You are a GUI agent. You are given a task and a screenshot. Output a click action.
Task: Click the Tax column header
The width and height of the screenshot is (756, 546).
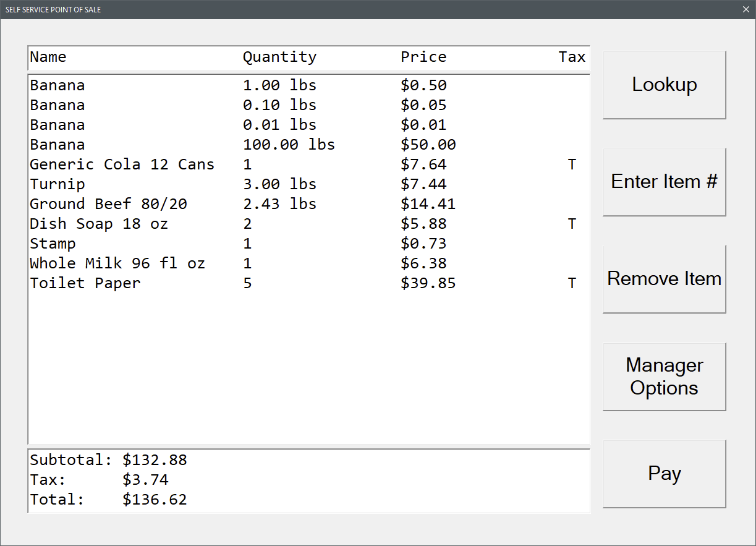click(x=572, y=57)
